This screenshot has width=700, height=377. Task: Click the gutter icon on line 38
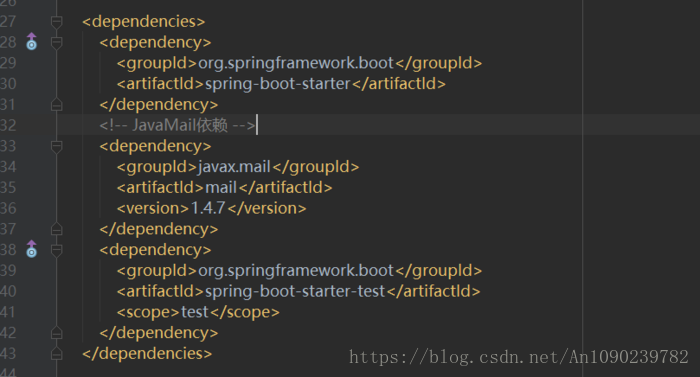(31, 249)
